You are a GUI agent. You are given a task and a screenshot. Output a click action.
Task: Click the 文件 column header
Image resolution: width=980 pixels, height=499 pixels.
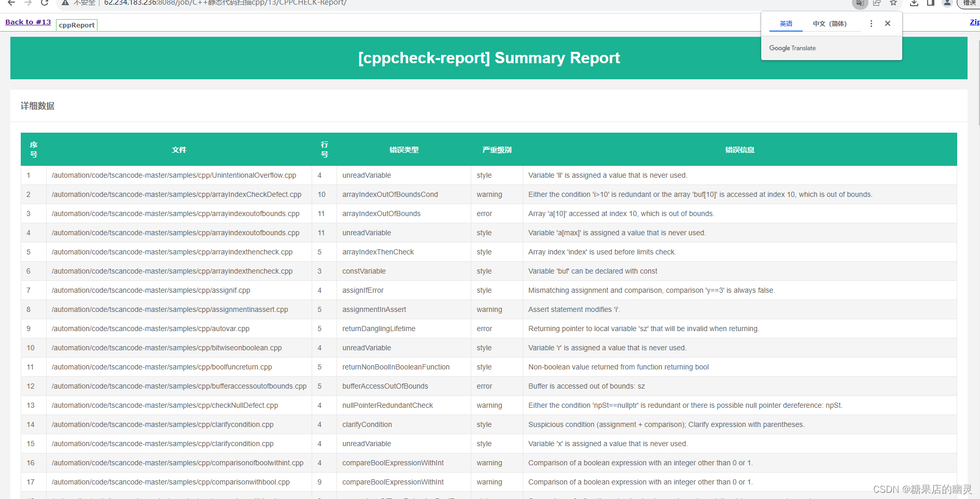[x=179, y=150]
